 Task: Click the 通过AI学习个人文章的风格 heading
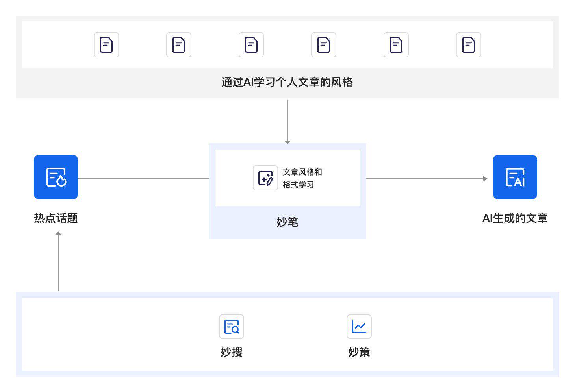click(x=287, y=82)
